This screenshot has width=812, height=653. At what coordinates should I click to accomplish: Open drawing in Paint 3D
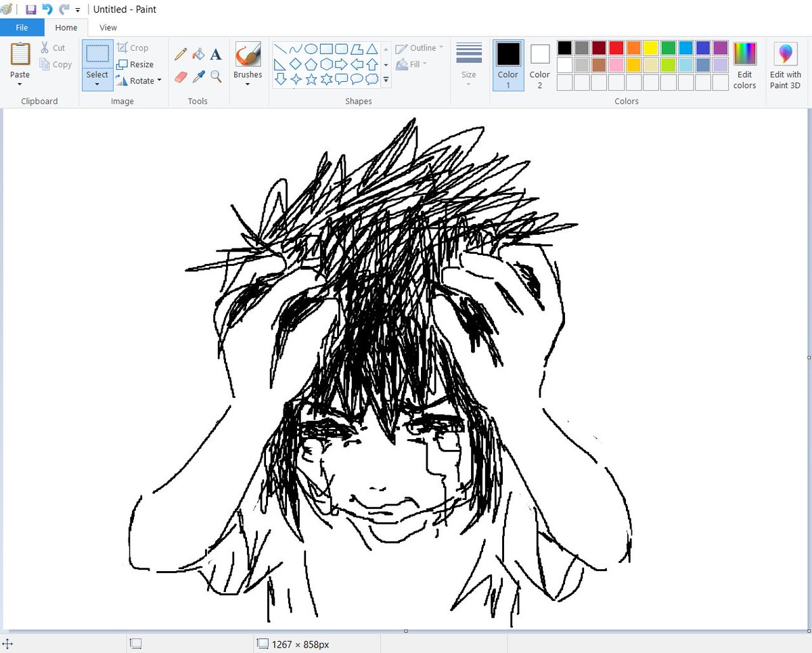pos(785,65)
